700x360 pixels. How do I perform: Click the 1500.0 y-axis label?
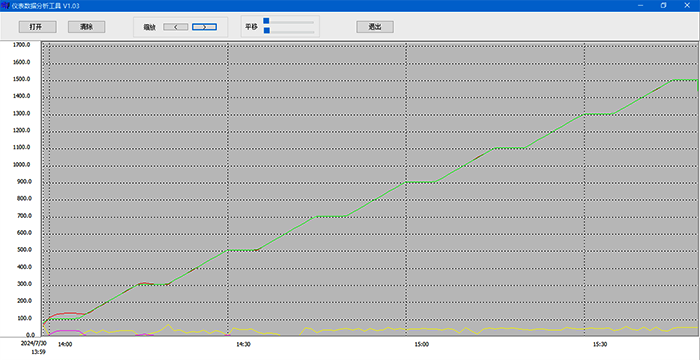pos(21,79)
